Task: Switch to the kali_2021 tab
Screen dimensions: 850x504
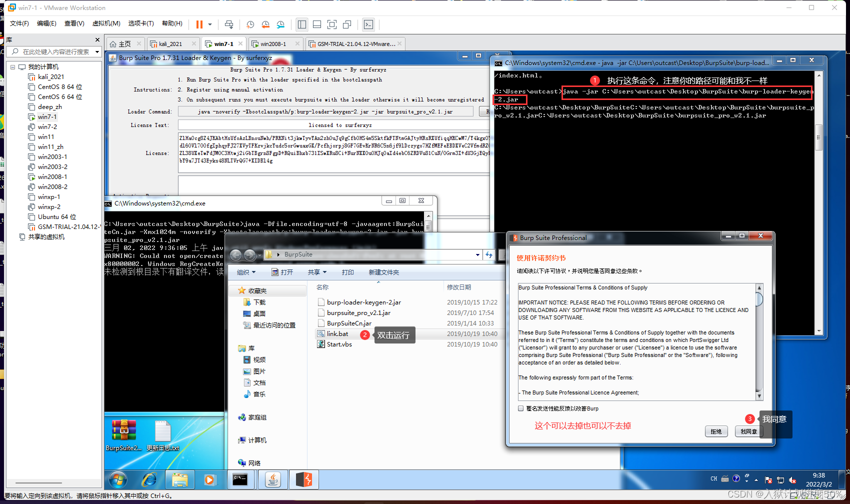Action: [x=170, y=44]
